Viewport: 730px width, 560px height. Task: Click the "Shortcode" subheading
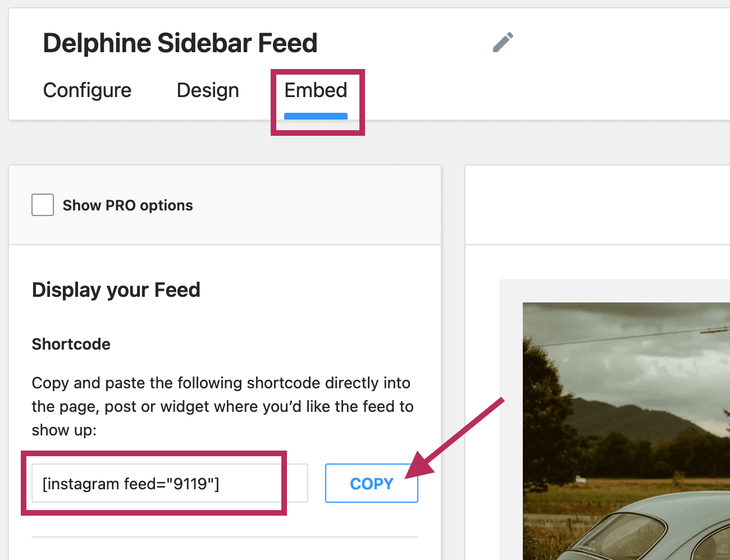tap(71, 344)
